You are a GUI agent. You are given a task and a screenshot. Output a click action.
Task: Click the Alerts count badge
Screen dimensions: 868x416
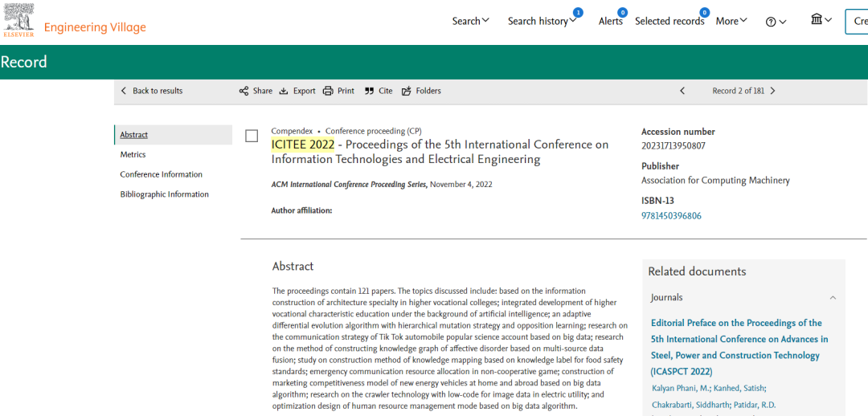[x=622, y=12]
